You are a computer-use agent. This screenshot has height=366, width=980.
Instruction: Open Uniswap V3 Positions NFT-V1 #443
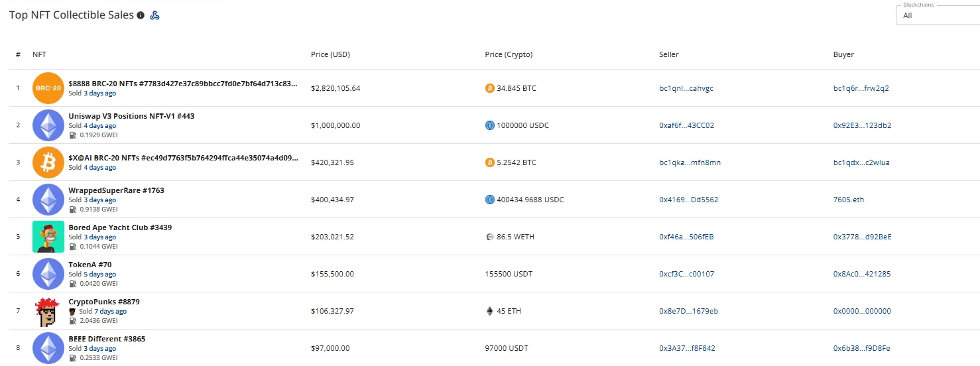(131, 116)
